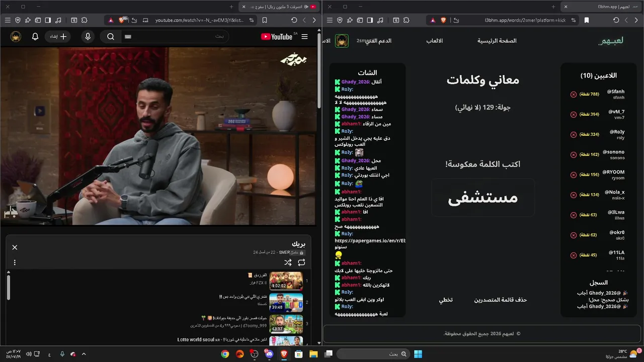Remove player RYOOM with X icon

click(x=573, y=174)
